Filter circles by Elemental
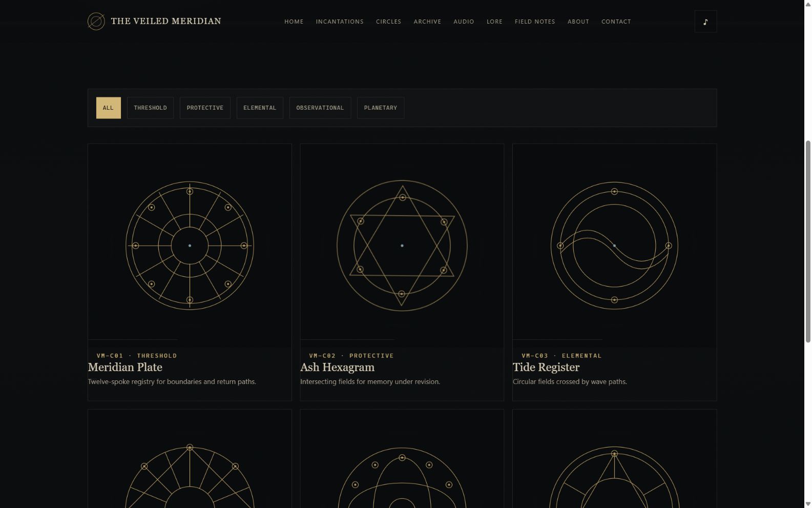 260,108
